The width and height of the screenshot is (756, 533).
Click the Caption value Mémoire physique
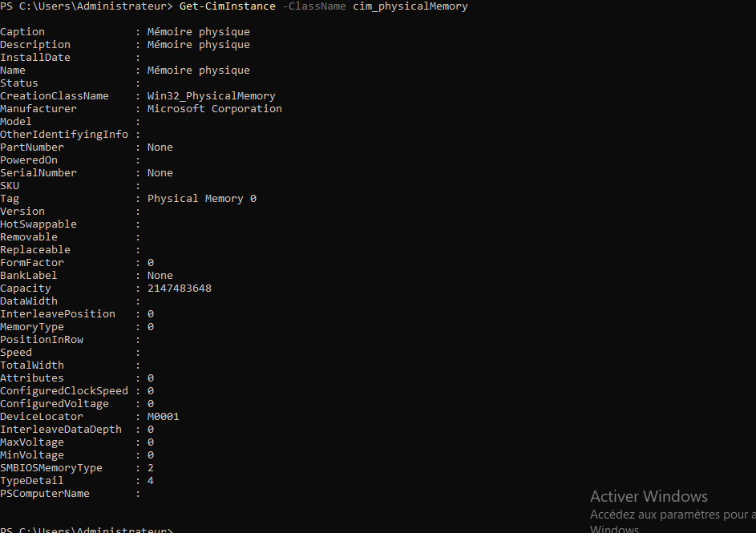[199, 32]
